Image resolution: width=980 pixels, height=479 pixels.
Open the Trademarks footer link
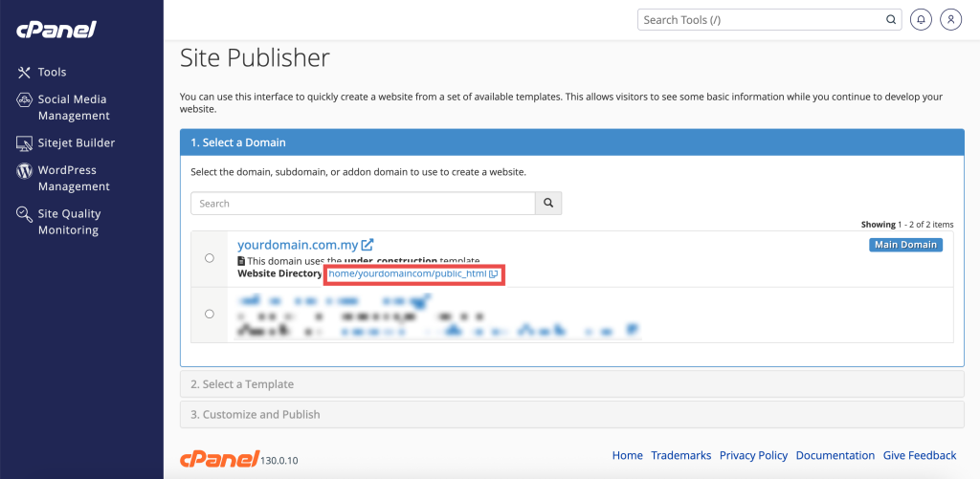coord(681,455)
